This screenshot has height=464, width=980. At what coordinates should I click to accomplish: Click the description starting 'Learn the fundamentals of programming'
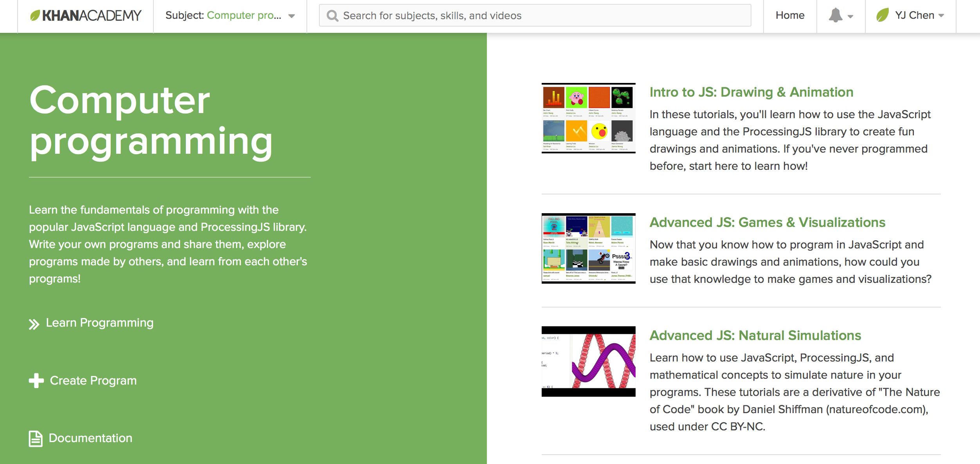click(168, 244)
